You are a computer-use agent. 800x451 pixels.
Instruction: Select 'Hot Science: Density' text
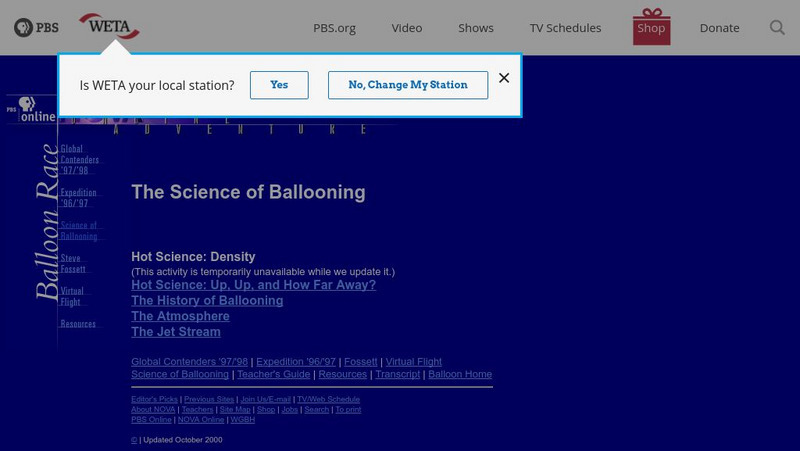[193, 257]
